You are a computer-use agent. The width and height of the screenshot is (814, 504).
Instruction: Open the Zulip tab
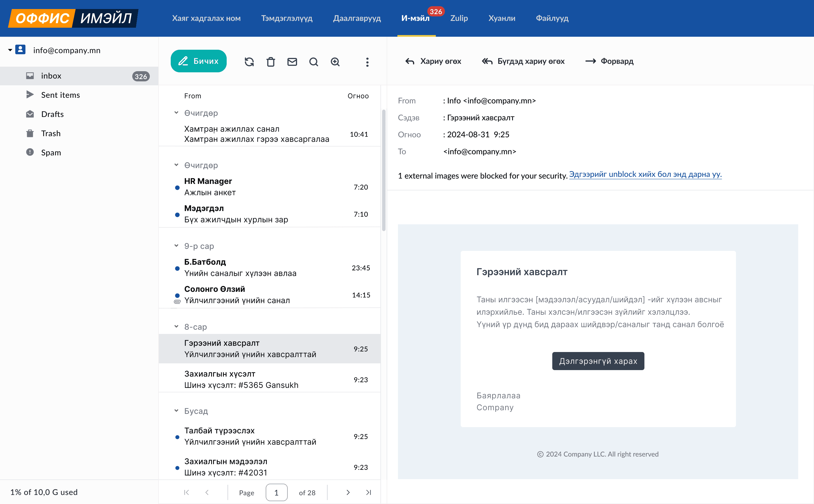[x=459, y=18]
